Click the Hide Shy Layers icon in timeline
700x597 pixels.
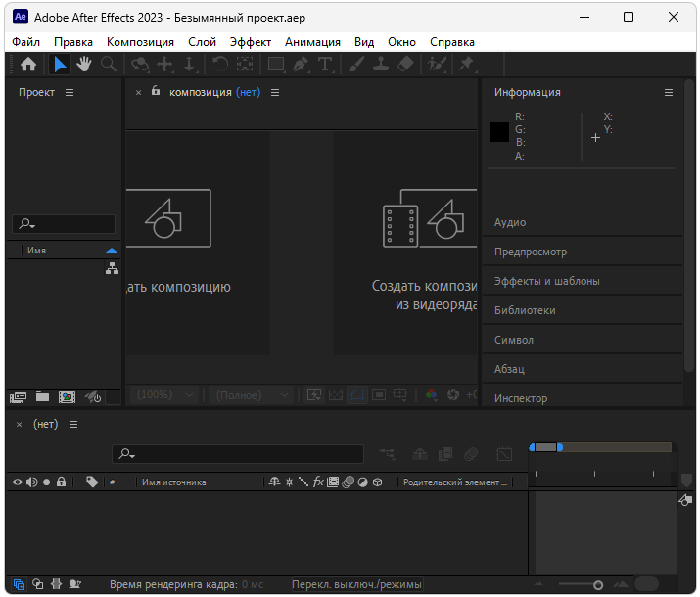click(420, 454)
